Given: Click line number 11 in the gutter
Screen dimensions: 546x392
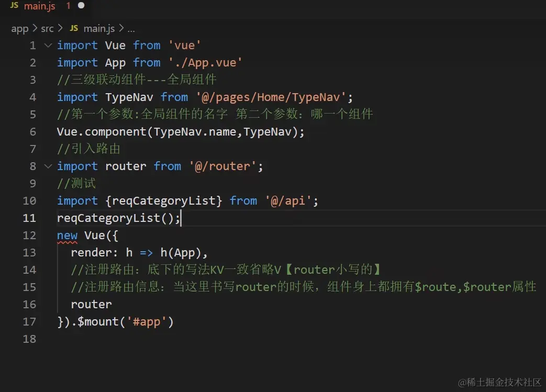Looking at the screenshot, I should point(29,218).
